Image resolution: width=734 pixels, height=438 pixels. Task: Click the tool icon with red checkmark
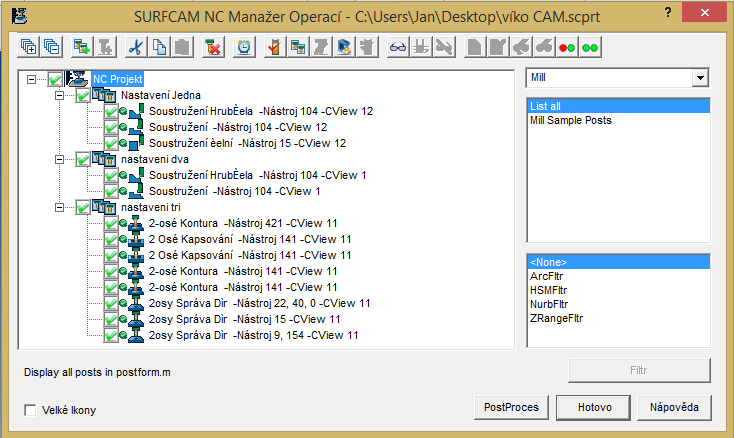pos(275,47)
